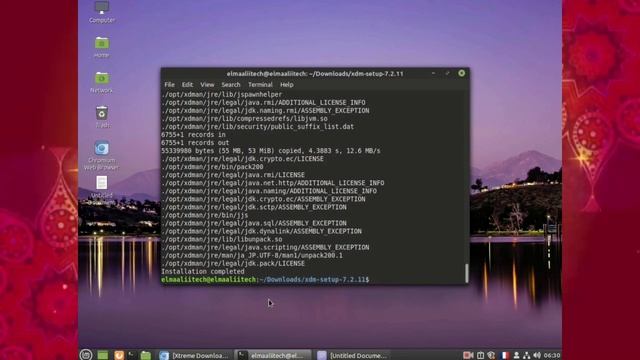Click the '55339980 bytes' copied line

(271, 151)
